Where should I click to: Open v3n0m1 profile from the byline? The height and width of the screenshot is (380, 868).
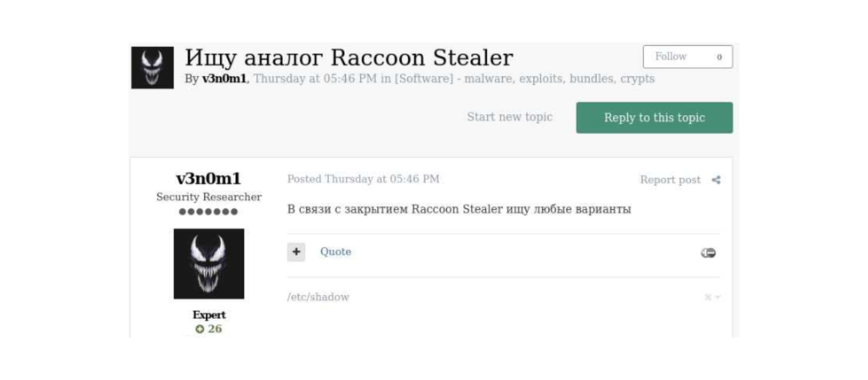pos(224,79)
